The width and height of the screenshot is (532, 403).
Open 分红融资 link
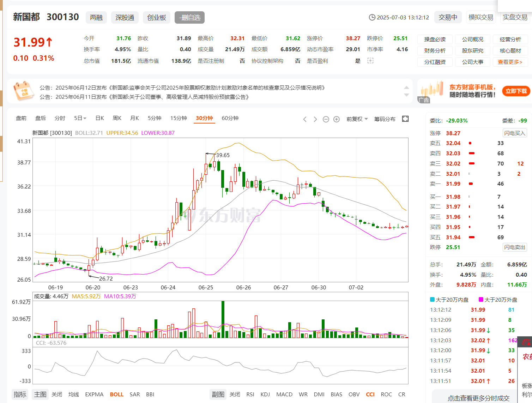coord(435,62)
